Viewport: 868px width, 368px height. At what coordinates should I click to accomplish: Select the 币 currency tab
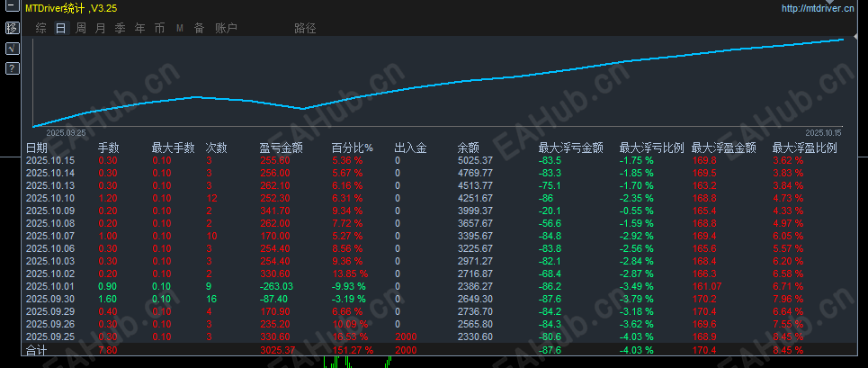click(x=159, y=28)
